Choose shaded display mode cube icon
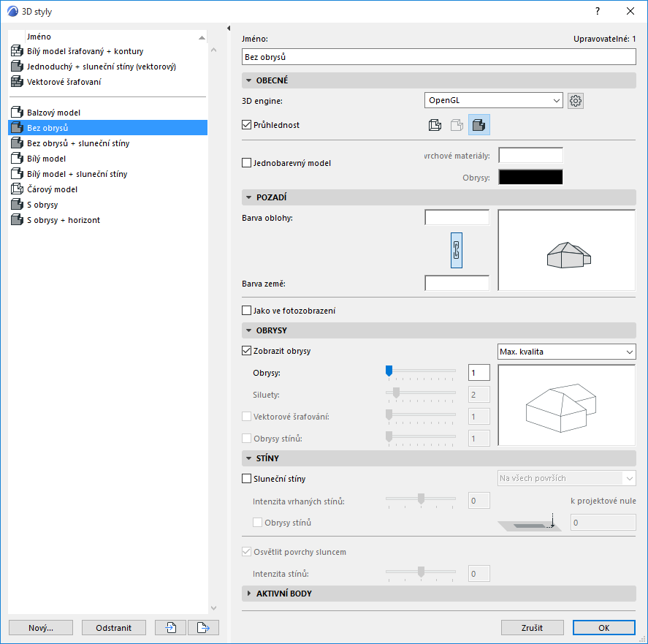Image resolution: width=648 pixels, height=644 pixels. pyautogui.click(x=479, y=125)
